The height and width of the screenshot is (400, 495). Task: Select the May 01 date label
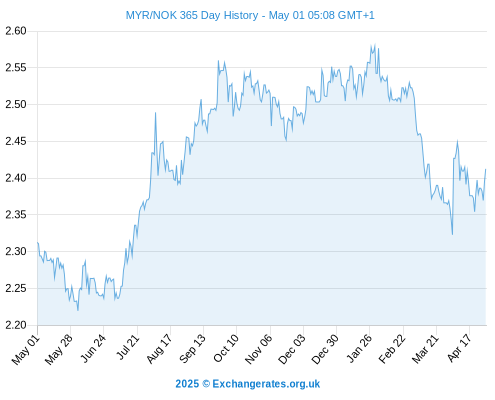coord(26,350)
